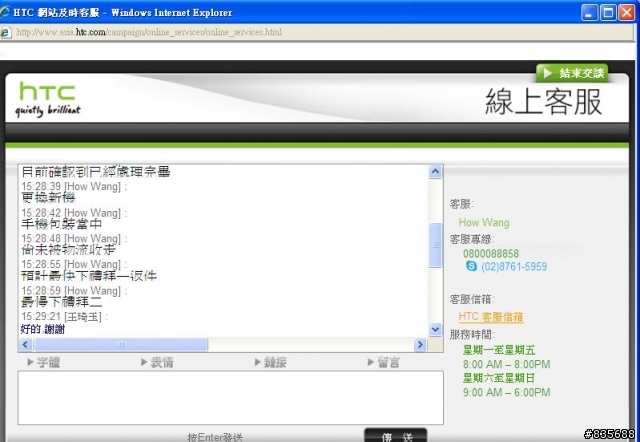Click the 15:28:55 [How Wang] message header

click(74, 264)
